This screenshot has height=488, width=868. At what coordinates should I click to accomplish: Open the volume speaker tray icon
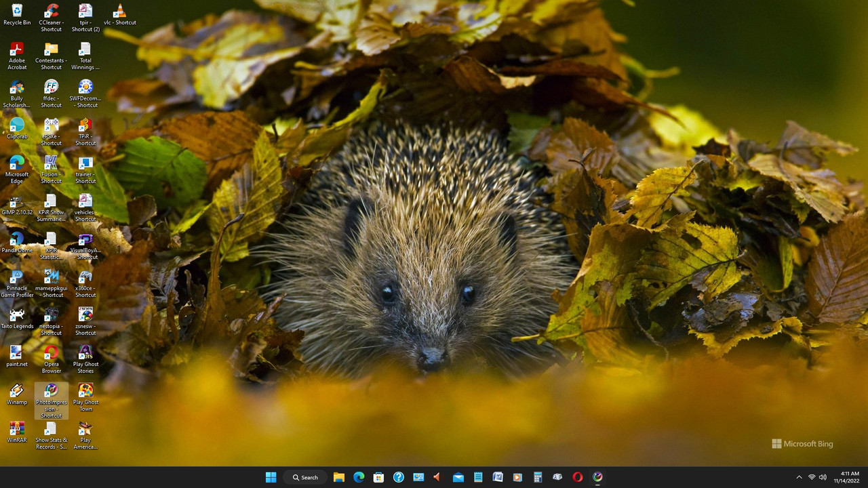[823, 477]
